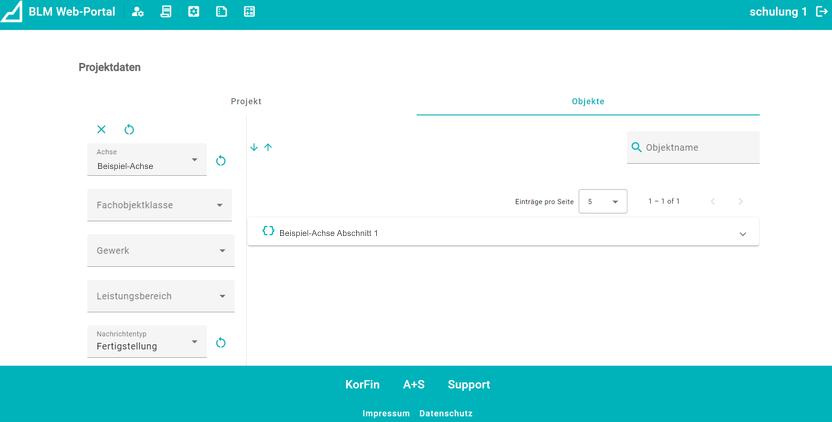Switch to the Objekte tab
Image resolution: width=832 pixels, height=422 pixels.
pos(588,102)
